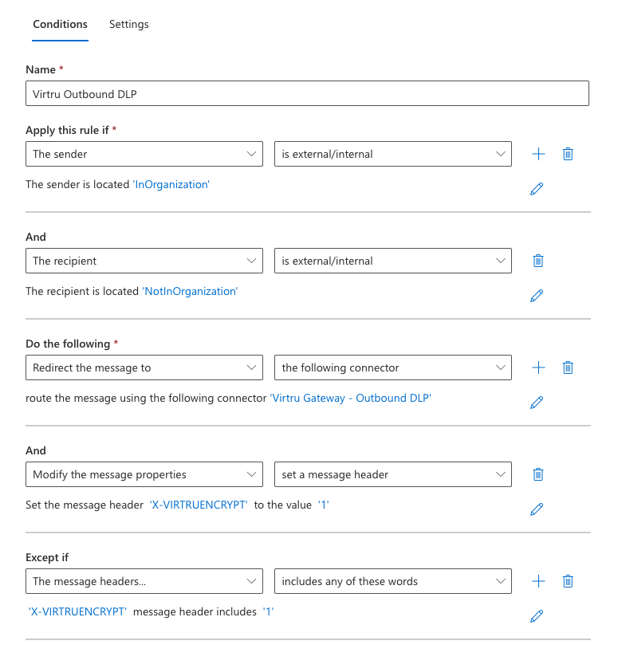Delete the sender condition via trash icon
The image size is (618, 672).
[x=568, y=154]
